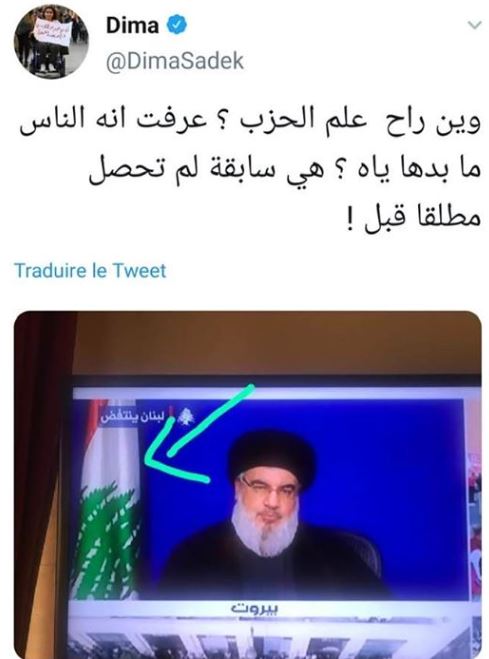Click "Traduire le Tweet" link

[91, 270]
